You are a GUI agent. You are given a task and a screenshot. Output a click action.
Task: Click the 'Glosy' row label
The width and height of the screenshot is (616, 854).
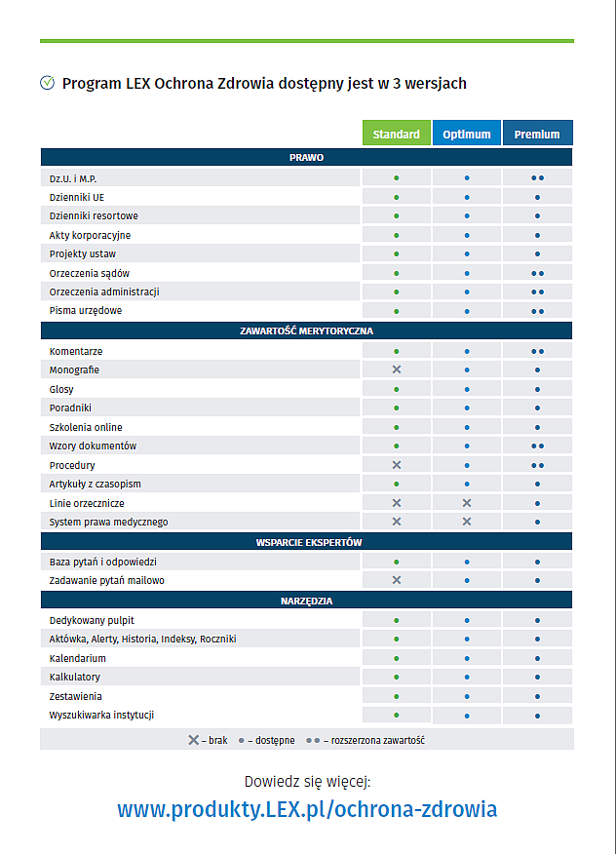point(61,389)
